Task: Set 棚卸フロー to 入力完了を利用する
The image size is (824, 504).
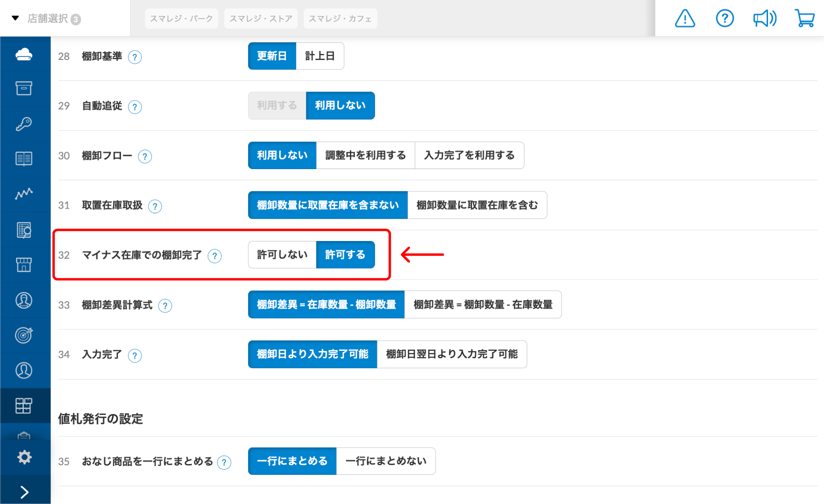Action: point(470,155)
